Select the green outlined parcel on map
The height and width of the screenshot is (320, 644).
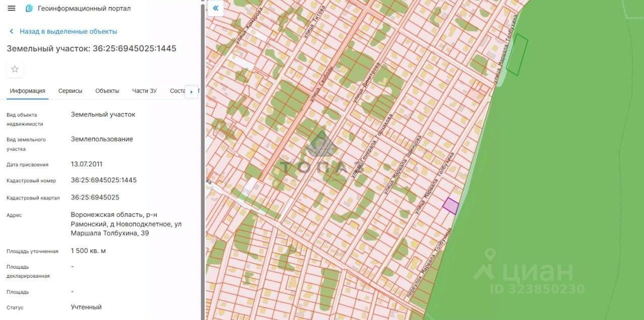[517, 55]
